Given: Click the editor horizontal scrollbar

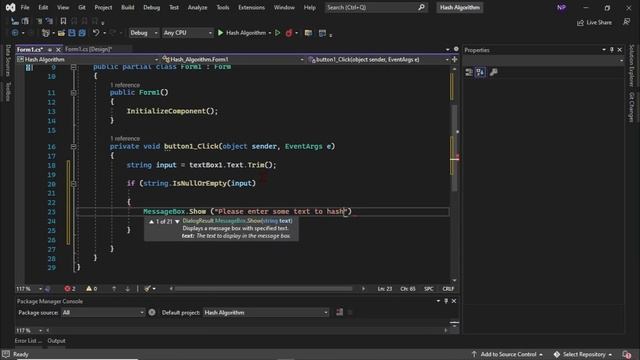Looking at the screenshot, I should (x=263, y=289).
